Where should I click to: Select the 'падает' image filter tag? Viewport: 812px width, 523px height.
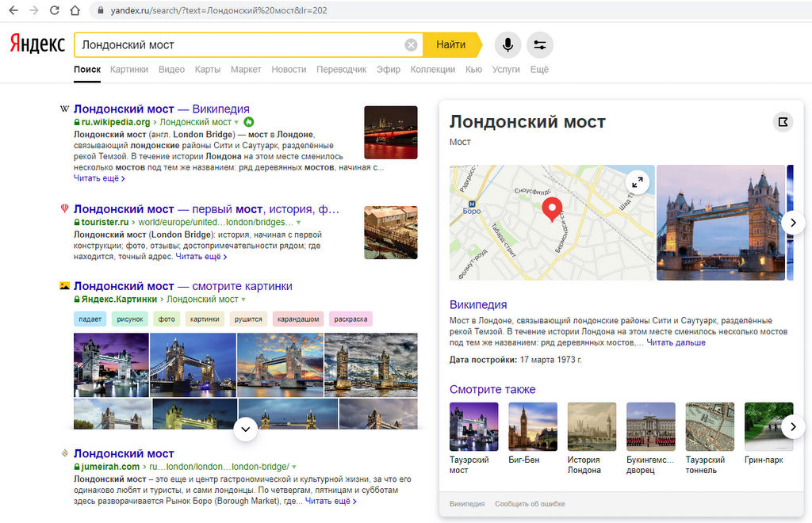click(90, 319)
